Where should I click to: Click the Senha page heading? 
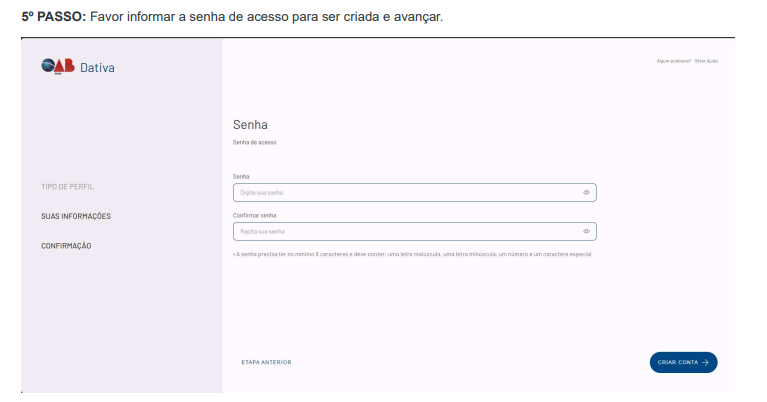point(250,125)
